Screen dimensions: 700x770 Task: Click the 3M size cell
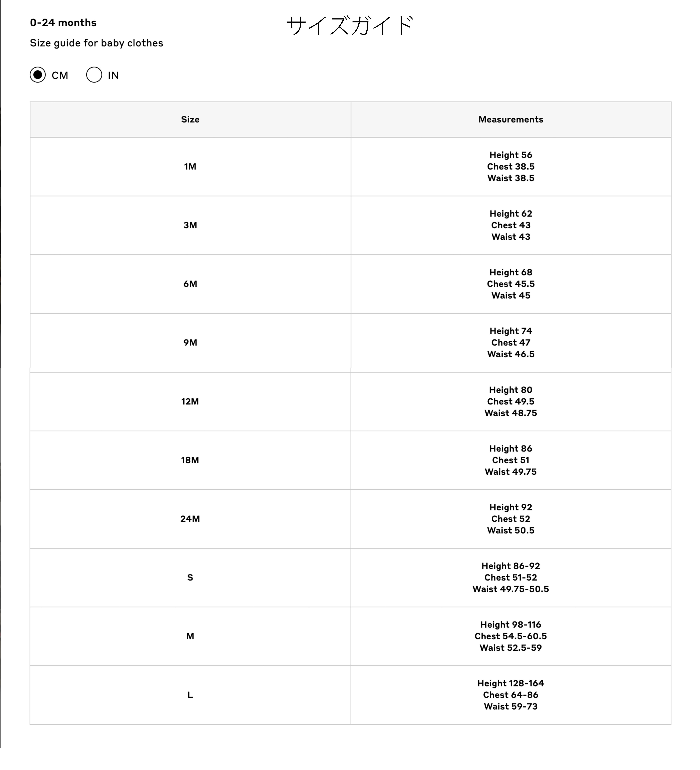pyautogui.click(x=190, y=225)
